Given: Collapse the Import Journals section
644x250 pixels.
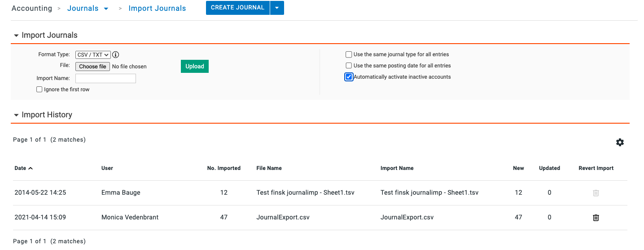Looking at the screenshot, I should (16, 36).
